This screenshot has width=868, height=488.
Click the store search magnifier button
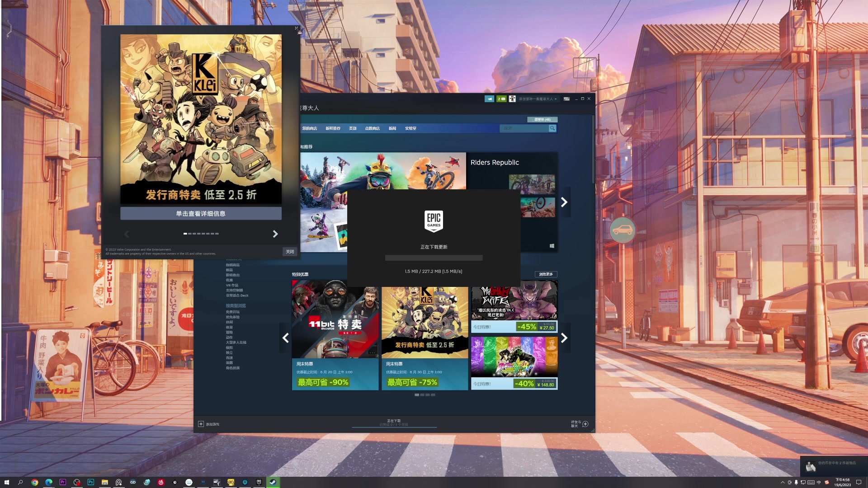click(552, 128)
